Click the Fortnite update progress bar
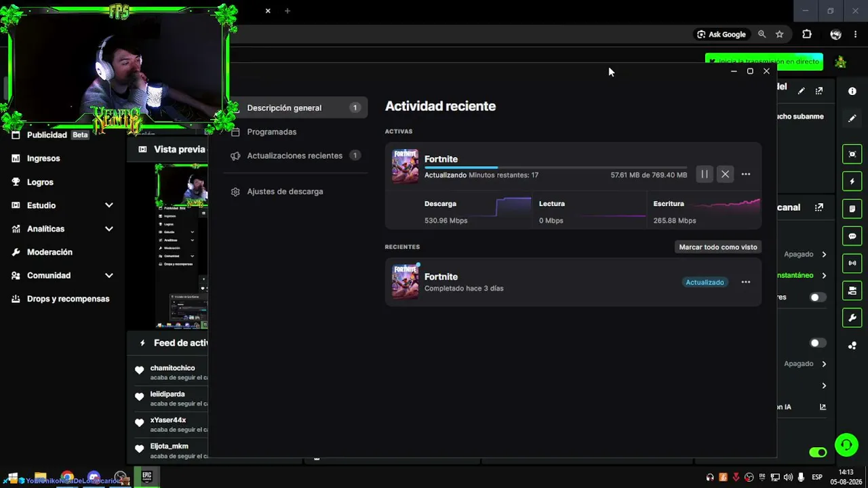Screen dimensions: 868x488 tap(555, 167)
